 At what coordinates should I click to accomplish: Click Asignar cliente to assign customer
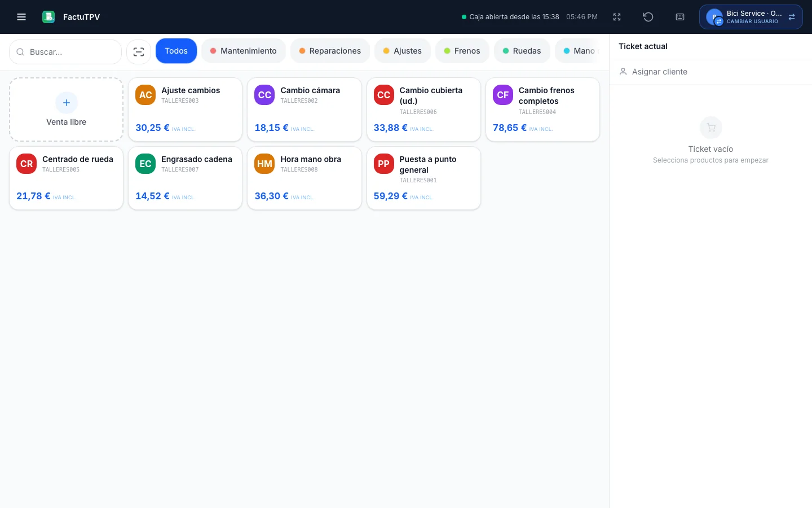click(x=659, y=72)
